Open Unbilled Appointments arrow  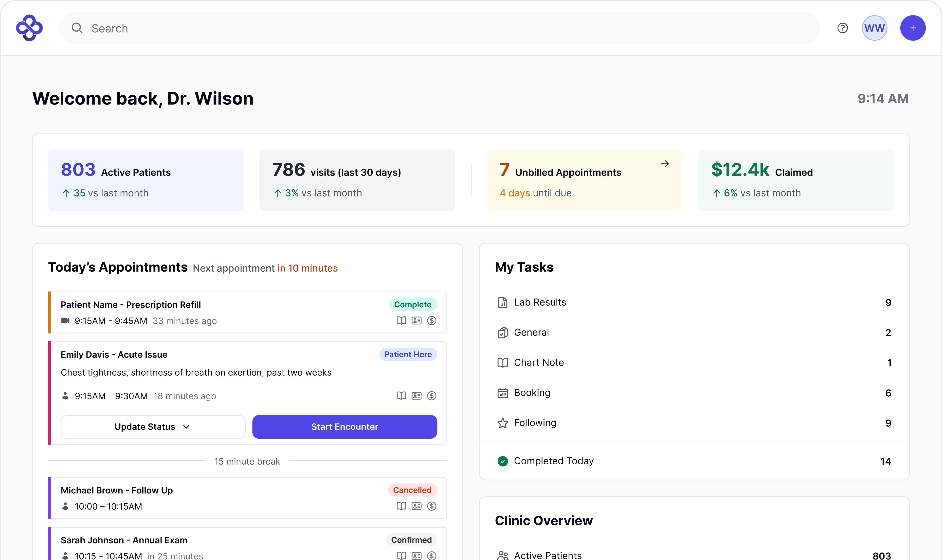pyautogui.click(x=665, y=164)
